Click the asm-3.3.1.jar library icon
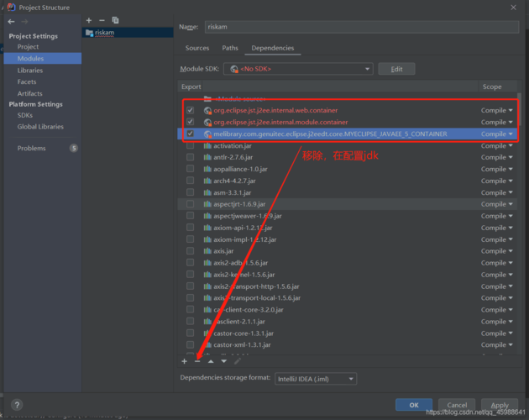This screenshot has height=420, width=529. pos(207,193)
